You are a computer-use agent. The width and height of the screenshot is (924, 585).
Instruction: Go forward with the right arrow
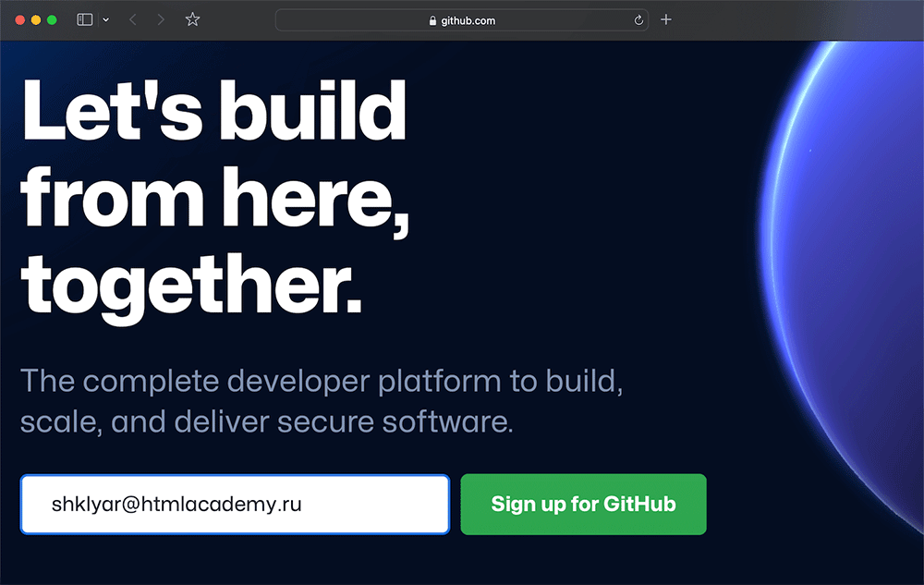[161, 19]
